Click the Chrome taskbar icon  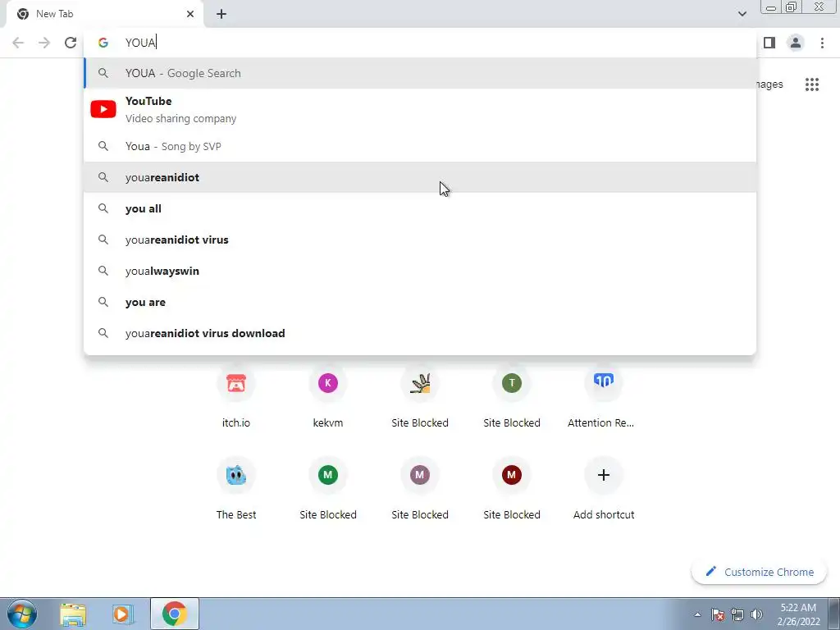click(174, 614)
